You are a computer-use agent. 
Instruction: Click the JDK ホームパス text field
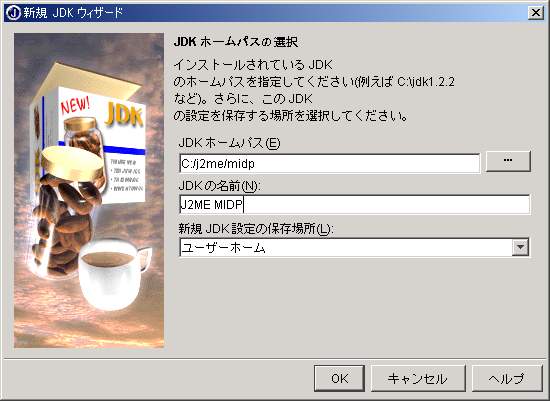[329, 163]
